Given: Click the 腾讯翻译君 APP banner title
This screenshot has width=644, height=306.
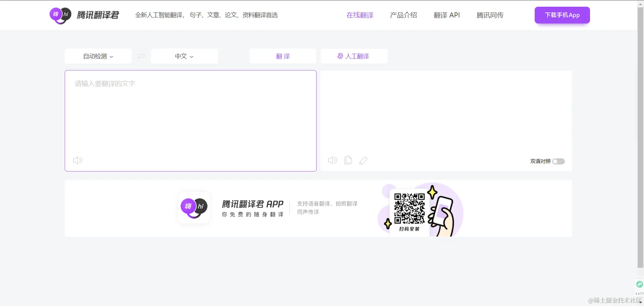Looking at the screenshot, I should (253, 204).
